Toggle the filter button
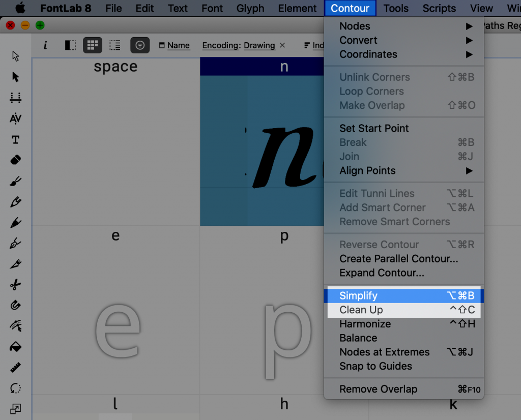The image size is (521, 420). point(140,45)
